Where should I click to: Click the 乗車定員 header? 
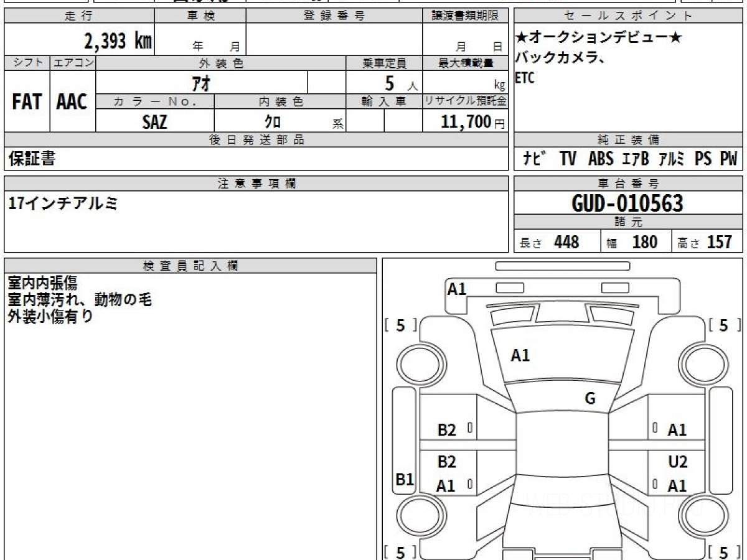point(384,63)
